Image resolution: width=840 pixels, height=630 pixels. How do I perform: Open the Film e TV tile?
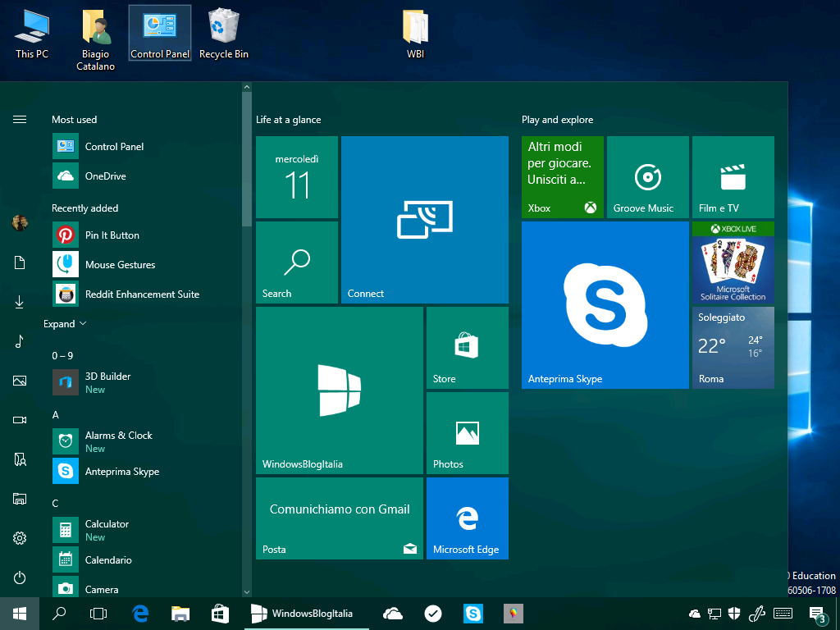[x=733, y=177]
